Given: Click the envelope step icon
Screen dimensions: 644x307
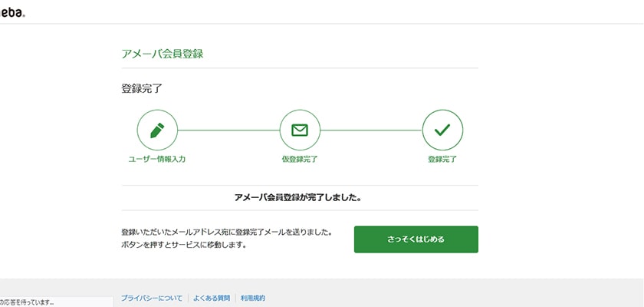Looking at the screenshot, I should pyautogui.click(x=300, y=130).
